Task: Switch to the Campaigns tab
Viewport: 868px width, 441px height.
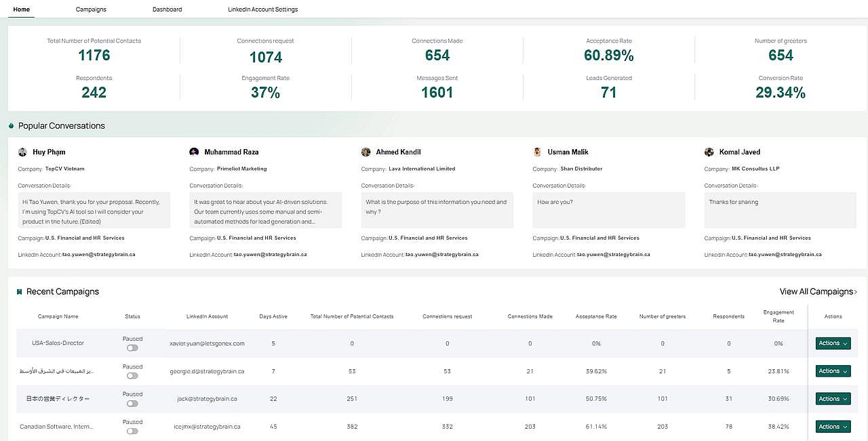Action: pos(91,9)
